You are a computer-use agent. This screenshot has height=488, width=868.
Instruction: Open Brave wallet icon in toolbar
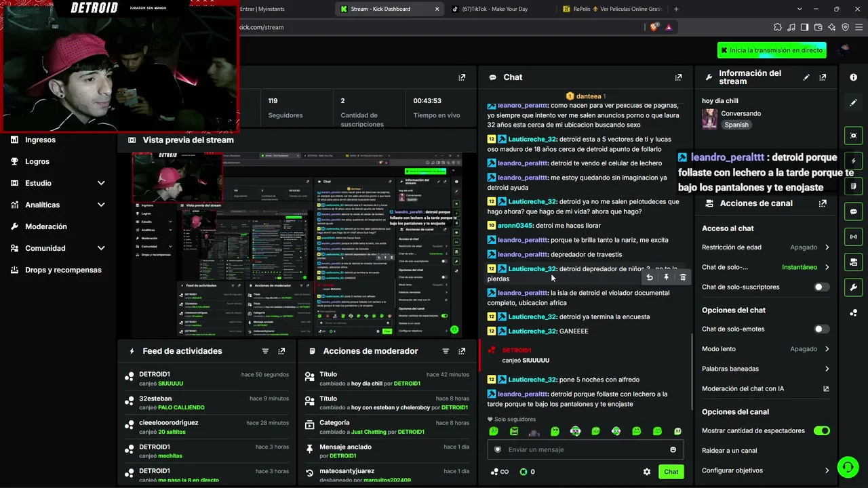pyautogui.click(x=818, y=27)
